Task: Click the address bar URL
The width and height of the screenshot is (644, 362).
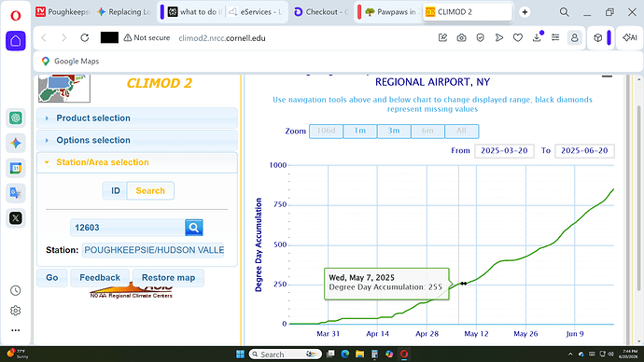Action: [222, 38]
